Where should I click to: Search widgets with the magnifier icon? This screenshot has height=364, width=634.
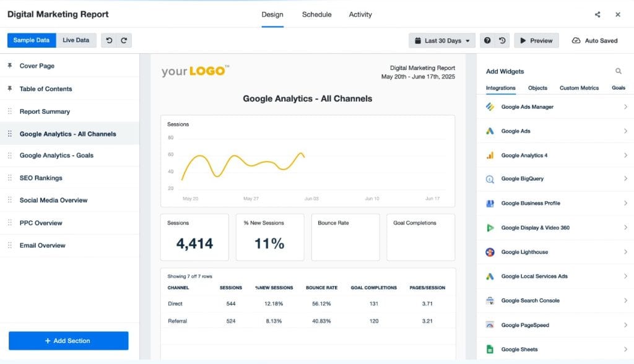point(619,71)
